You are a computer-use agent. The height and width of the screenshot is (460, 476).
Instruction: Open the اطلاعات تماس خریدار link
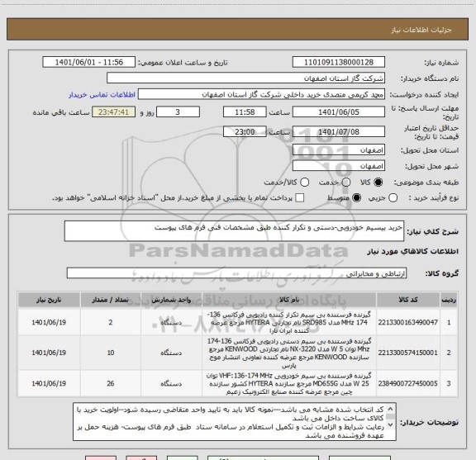coord(102,95)
